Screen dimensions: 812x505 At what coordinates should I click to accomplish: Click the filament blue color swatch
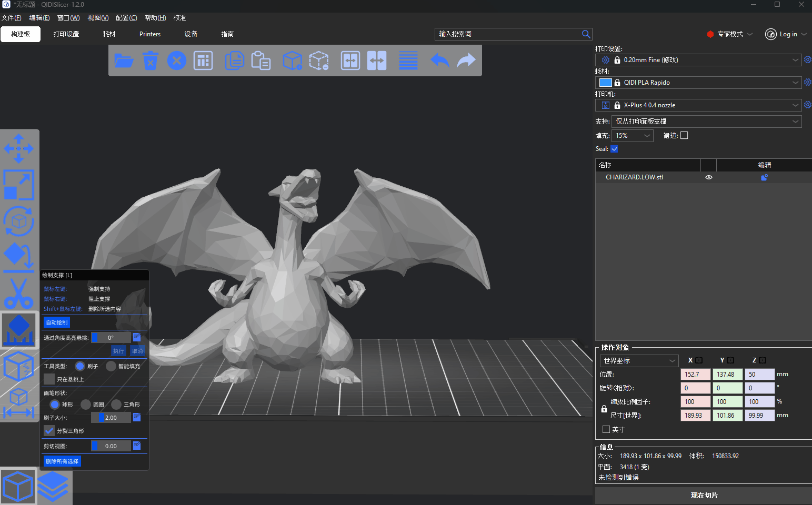[x=606, y=83]
